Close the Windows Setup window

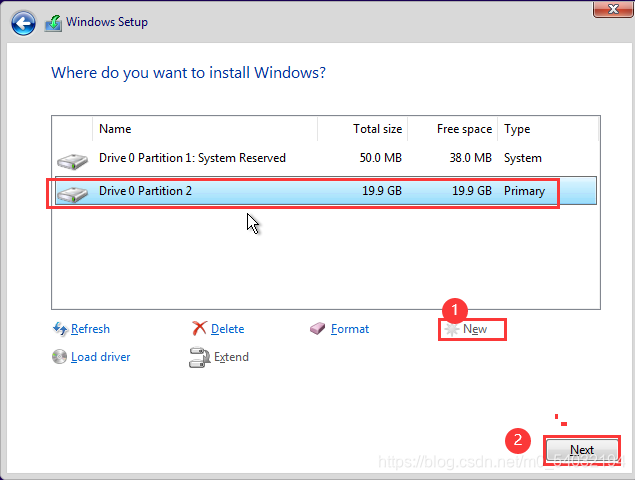click(x=613, y=9)
